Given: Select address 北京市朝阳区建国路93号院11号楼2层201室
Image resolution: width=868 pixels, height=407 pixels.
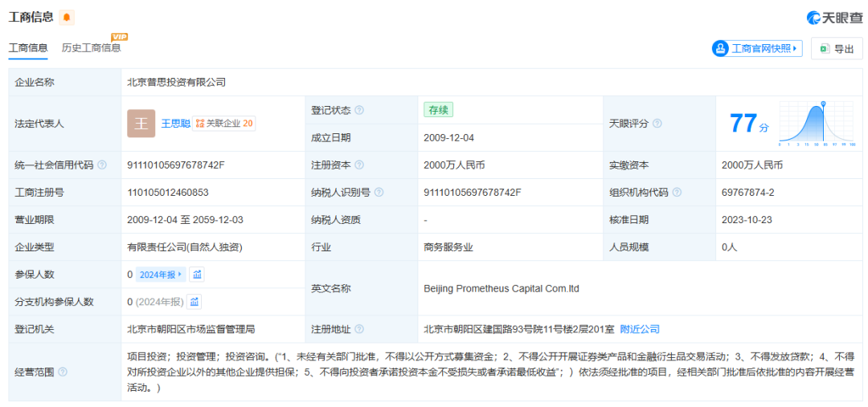Looking at the screenshot, I should point(519,329).
